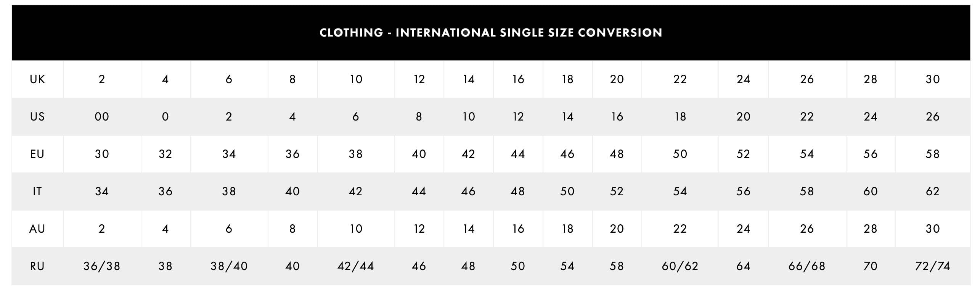Select RU size 70 cell
Viewport: 980px width, 296px height.
coord(871,266)
